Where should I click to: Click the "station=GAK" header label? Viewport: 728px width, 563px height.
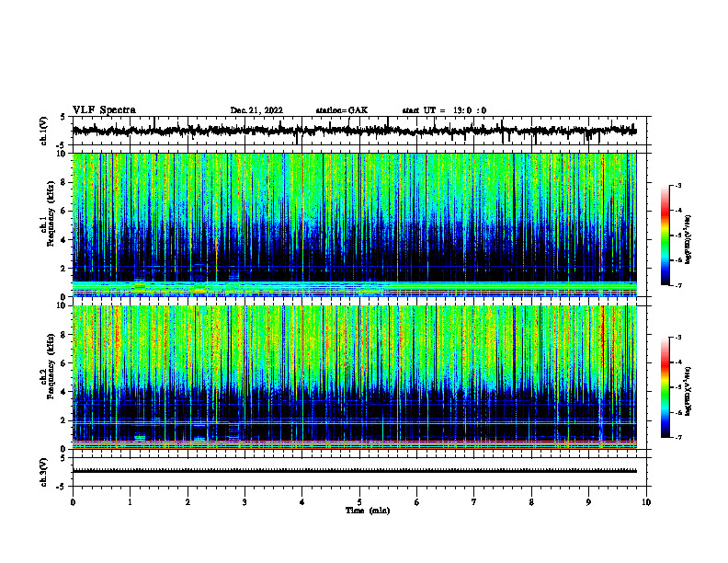(342, 110)
